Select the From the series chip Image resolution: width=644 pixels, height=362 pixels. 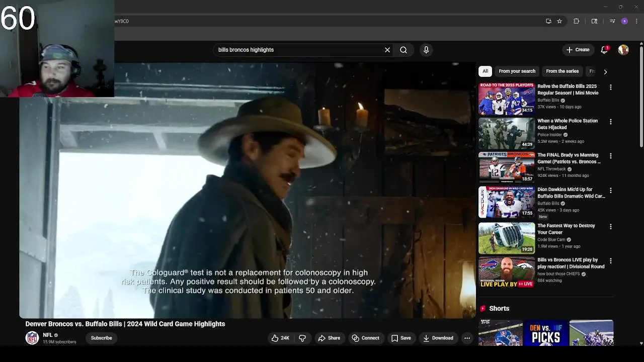(x=562, y=71)
